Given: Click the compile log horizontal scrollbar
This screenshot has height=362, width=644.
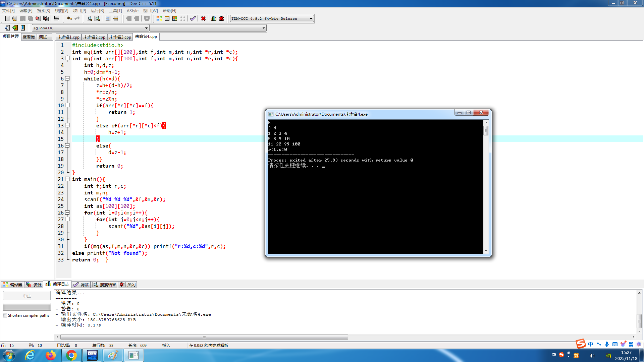Looking at the screenshot, I should (204, 337).
